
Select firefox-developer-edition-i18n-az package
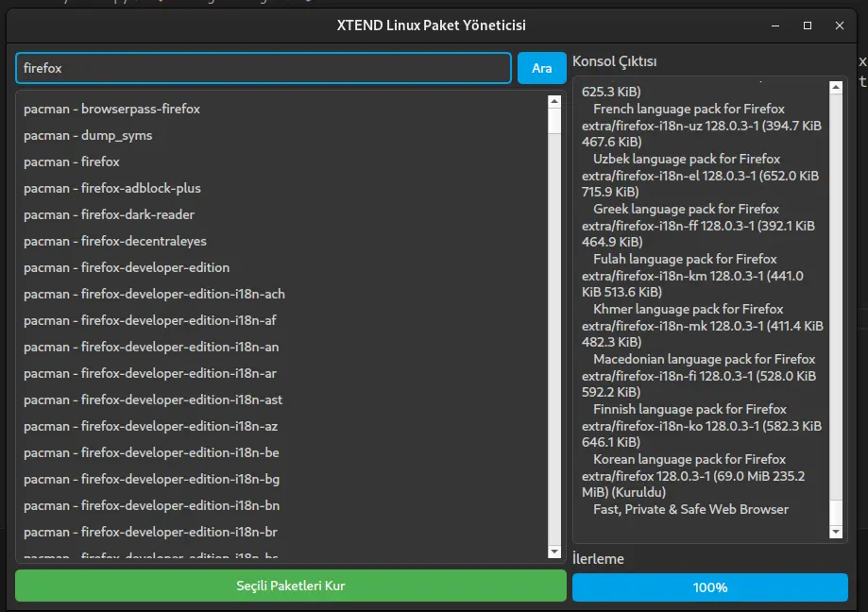coord(282,427)
